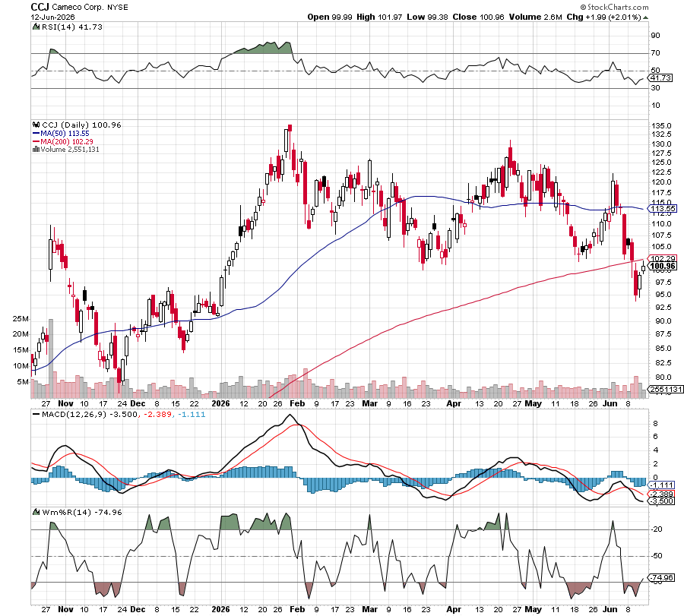Click the 102.29 red price tag on right axis
The width and height of the screenshot is (684, 616).
pos(663,258)
